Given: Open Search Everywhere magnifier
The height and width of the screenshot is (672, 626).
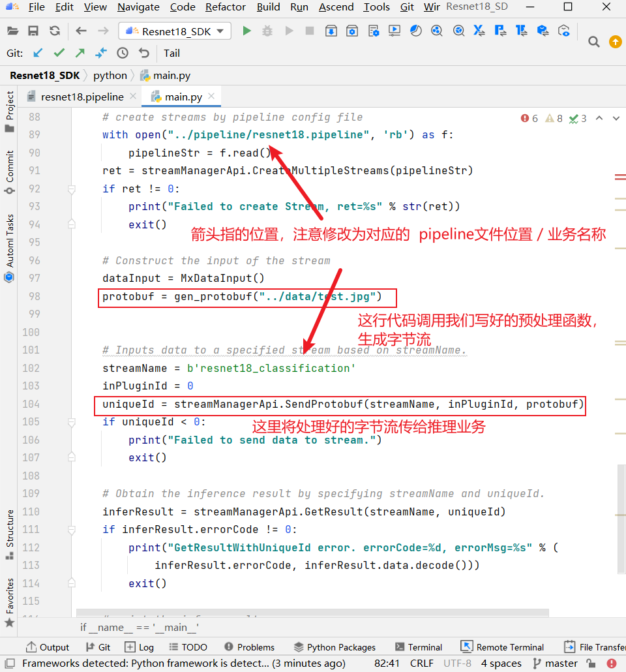Looking at the screenshot, I should tap(594, 42).
